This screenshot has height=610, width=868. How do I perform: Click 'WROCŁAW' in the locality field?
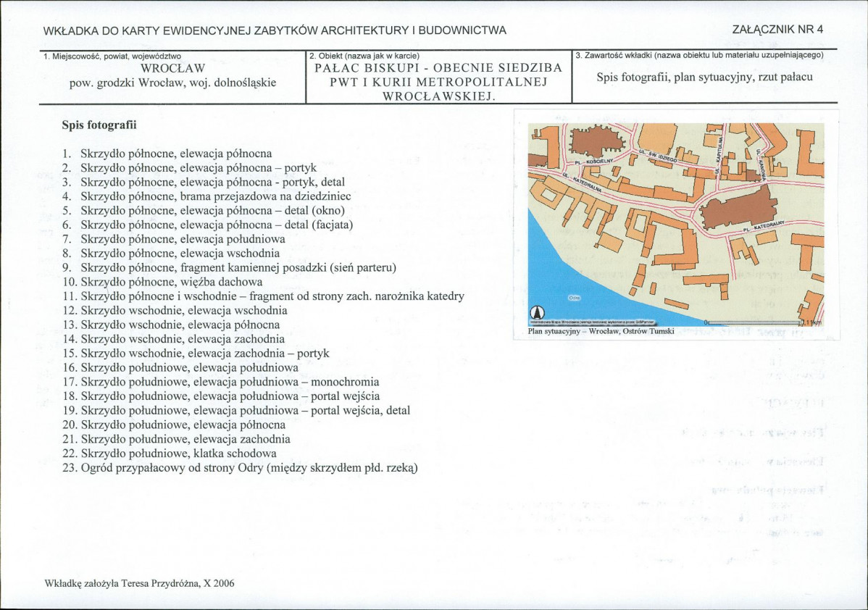coord(173,69)
